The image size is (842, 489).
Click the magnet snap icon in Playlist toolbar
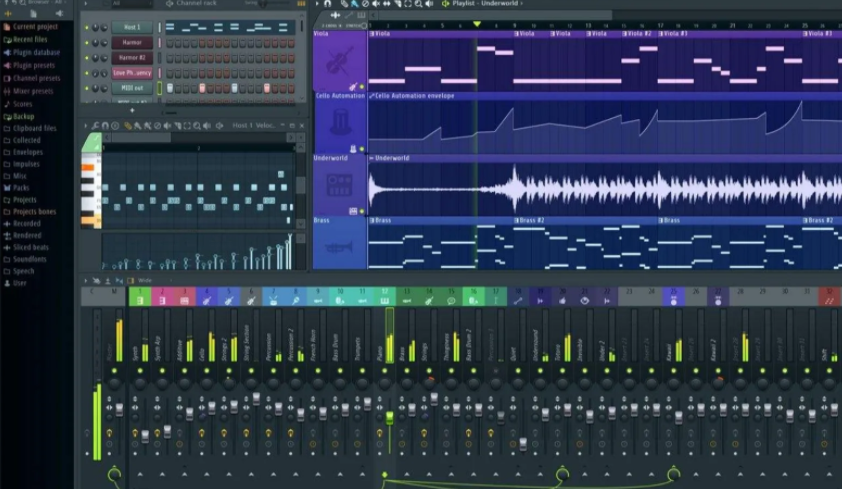(x=327, y=4)
